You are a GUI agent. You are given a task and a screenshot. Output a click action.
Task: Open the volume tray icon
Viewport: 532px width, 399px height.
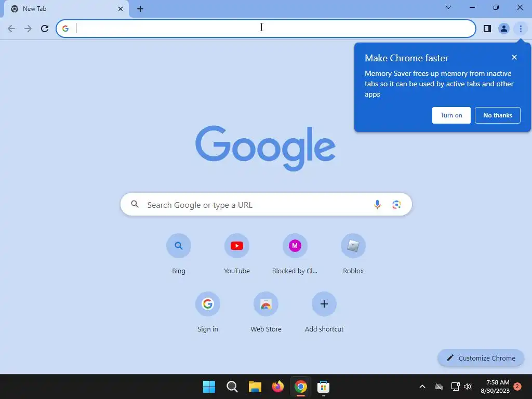point(468,387)
